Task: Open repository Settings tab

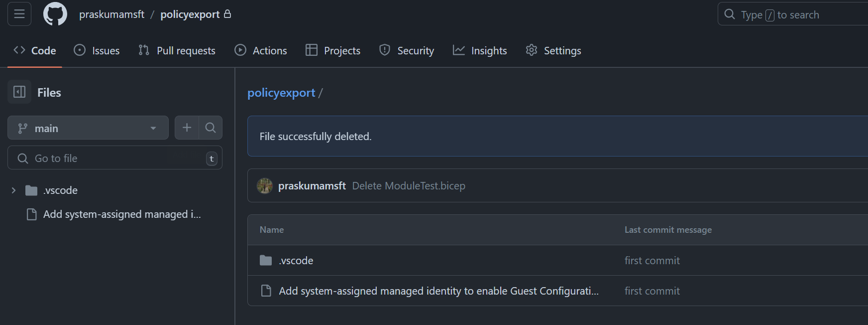Action: tap(553, 50)
